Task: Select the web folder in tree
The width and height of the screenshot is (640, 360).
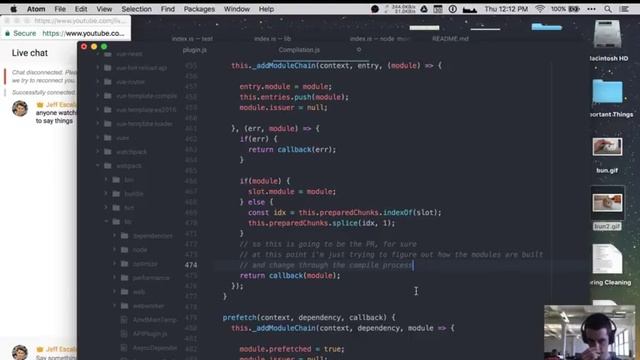Action: 139,292
